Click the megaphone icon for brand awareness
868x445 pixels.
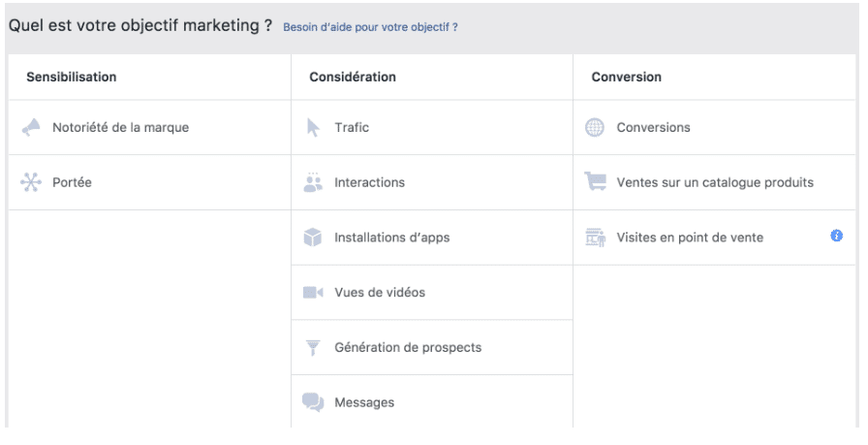coord(31,127)
